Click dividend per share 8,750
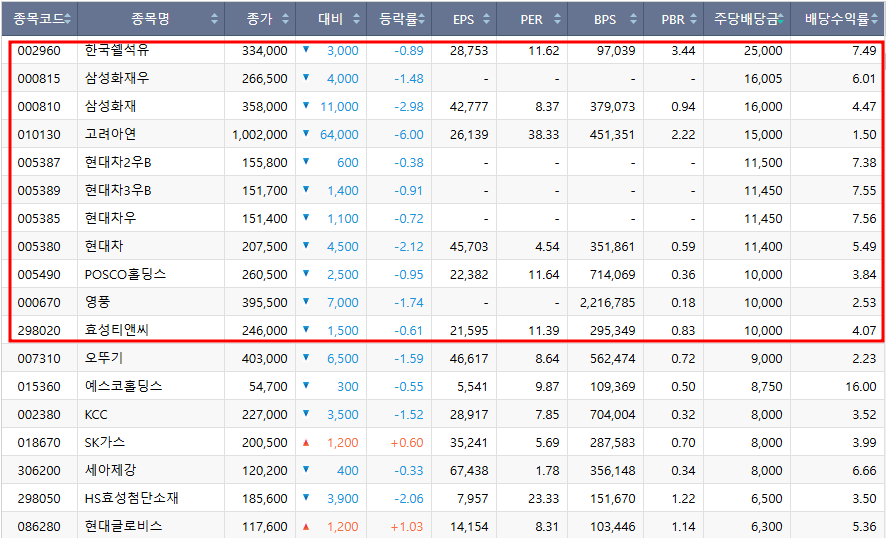This screenshot has height=538, width=886. pos(767,386)
